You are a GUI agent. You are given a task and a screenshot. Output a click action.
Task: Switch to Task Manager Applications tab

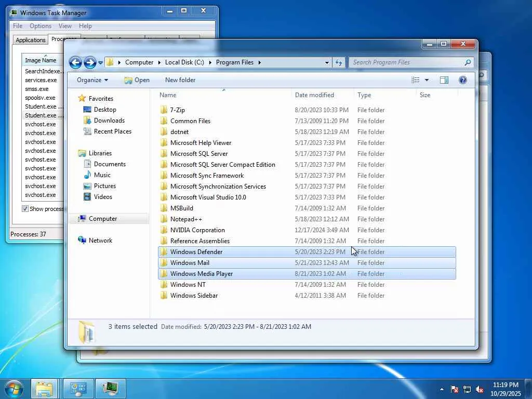[x=31, y=39]
